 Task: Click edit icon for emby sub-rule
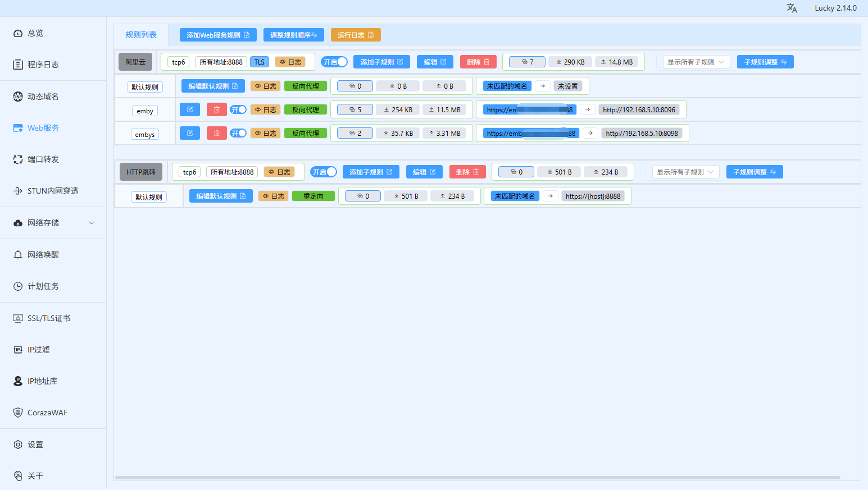[190, 109]
